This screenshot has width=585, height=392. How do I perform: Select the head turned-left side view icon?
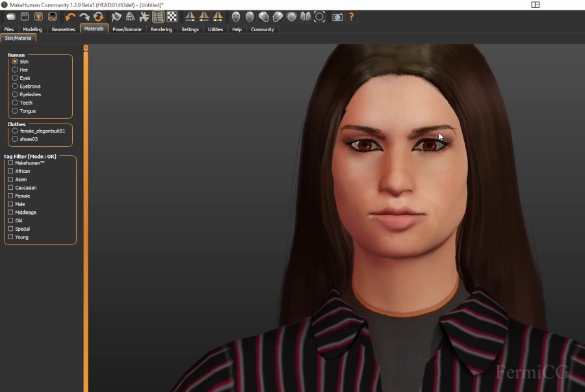click(264, 17)
